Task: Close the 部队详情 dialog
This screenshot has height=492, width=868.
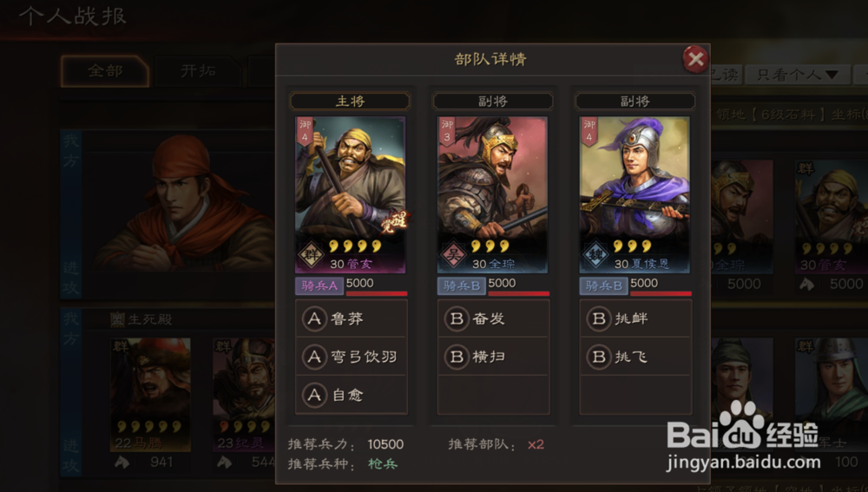Action: [696, 58]
